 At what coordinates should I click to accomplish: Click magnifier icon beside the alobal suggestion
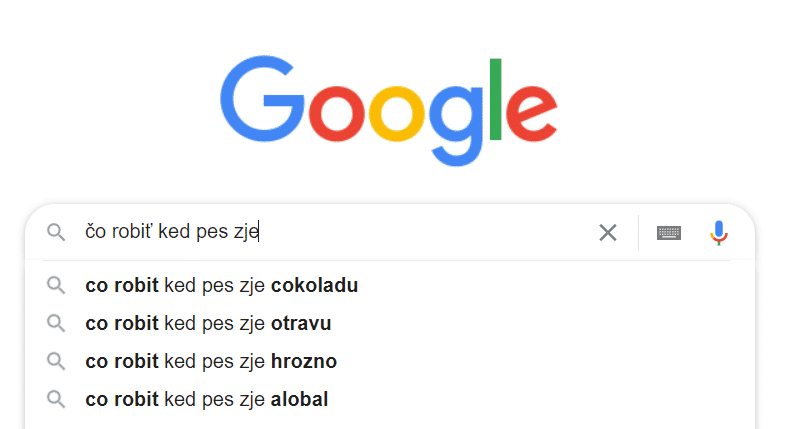click(x=56, y=399)
